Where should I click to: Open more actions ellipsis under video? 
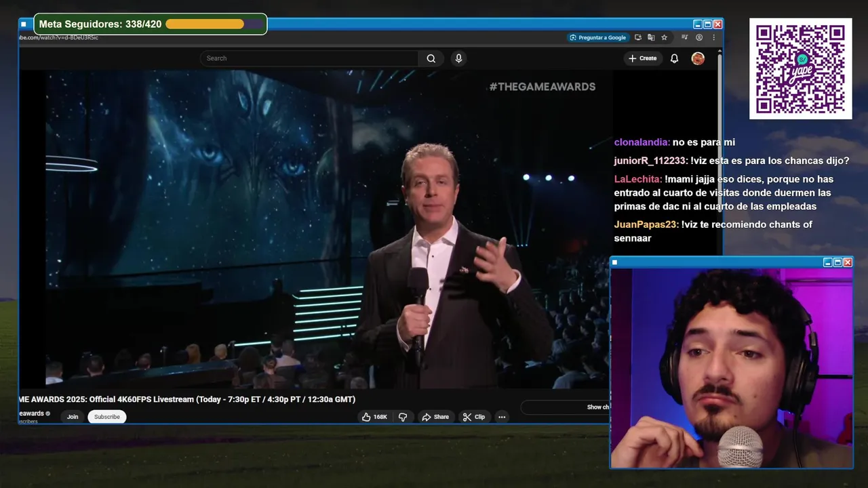tap(502, 417)
